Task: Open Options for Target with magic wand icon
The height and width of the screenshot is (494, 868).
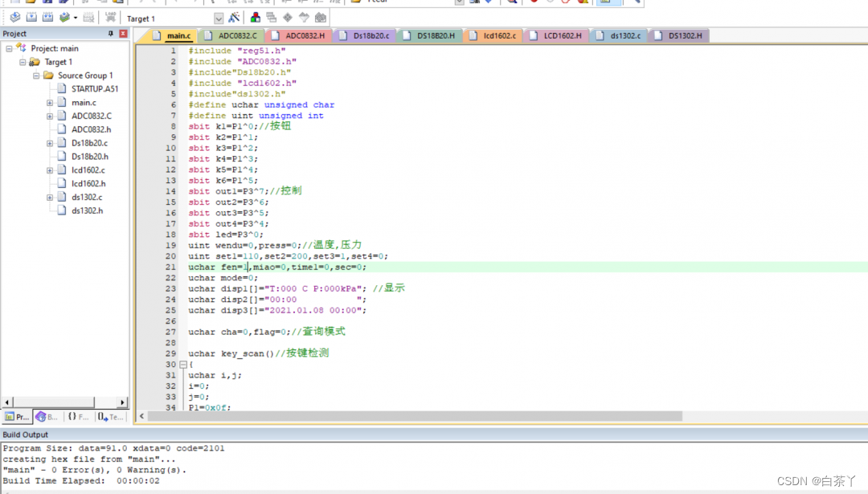Action: pos(234,18)
